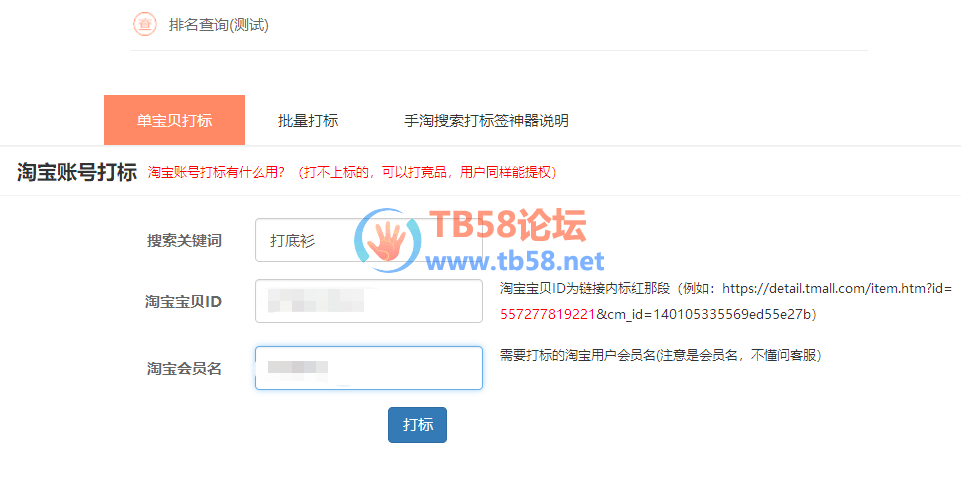Click the TB58论坛 watermark text

pos(507,225)
